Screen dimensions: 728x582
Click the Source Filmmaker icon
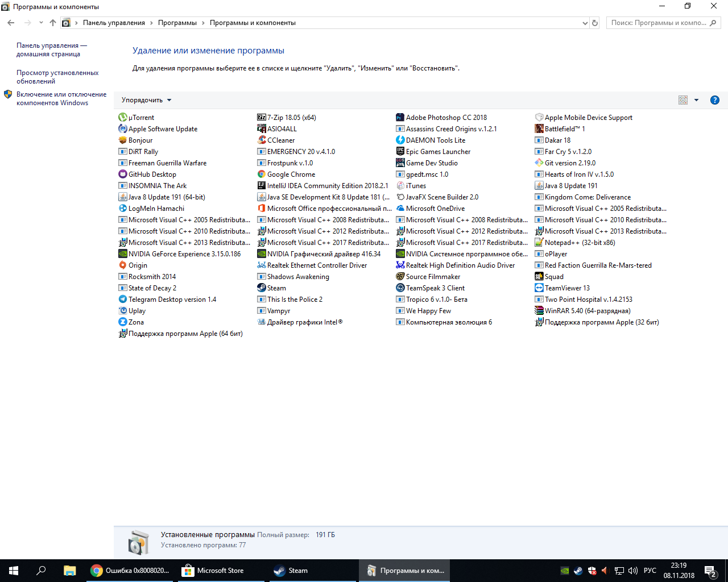click(400, 277)
